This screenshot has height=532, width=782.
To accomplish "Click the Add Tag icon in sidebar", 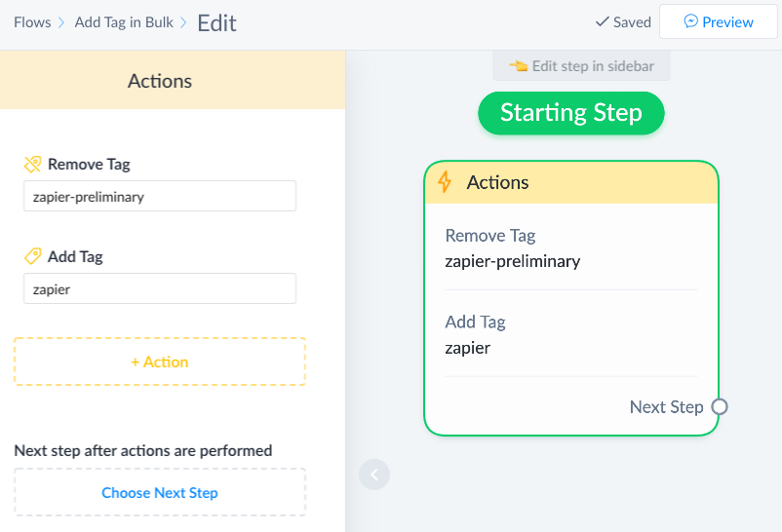I will (x=33, y=257).
